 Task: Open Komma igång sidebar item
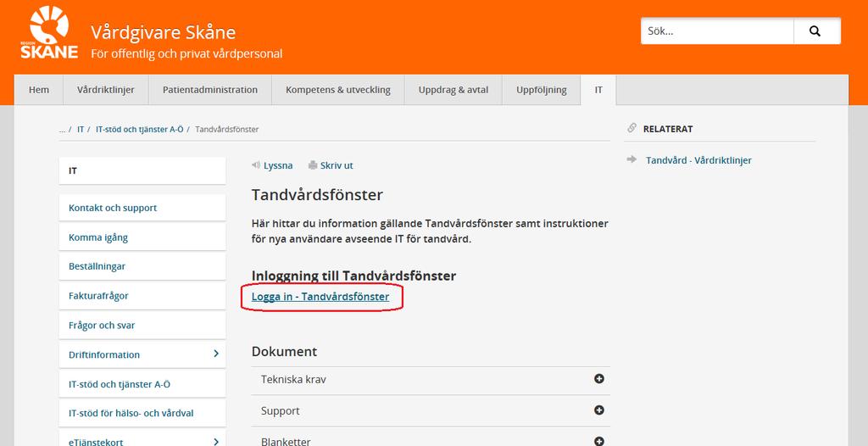tap(142, 237)
